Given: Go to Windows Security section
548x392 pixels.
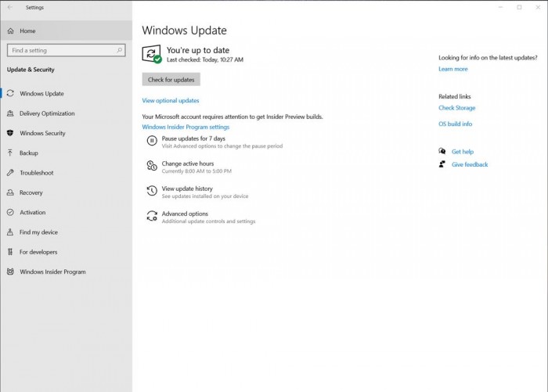Looking at the screenshot, I should [66, 133].
